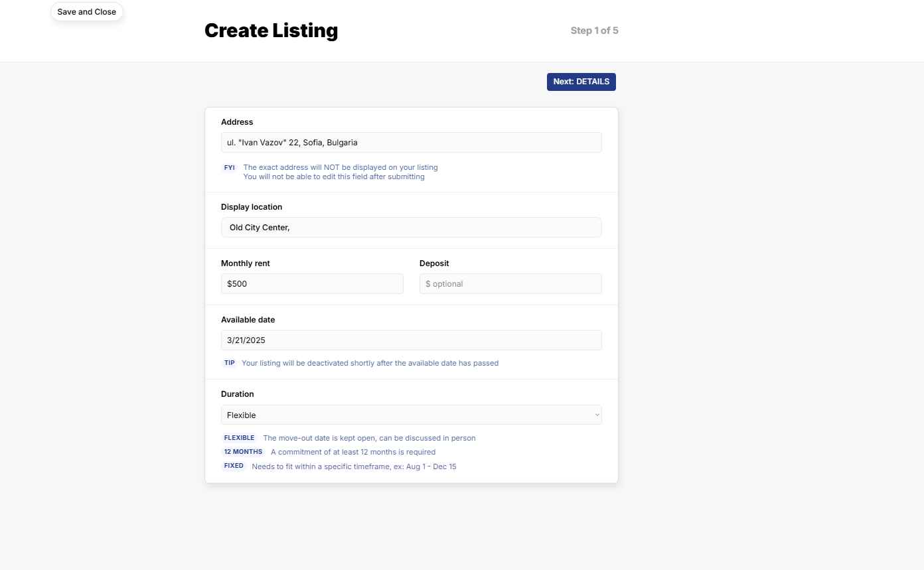Screen dimensions: 924x570
Task: Open the Duration dropdown showing Flexible
Action: (x=411, y=415)
